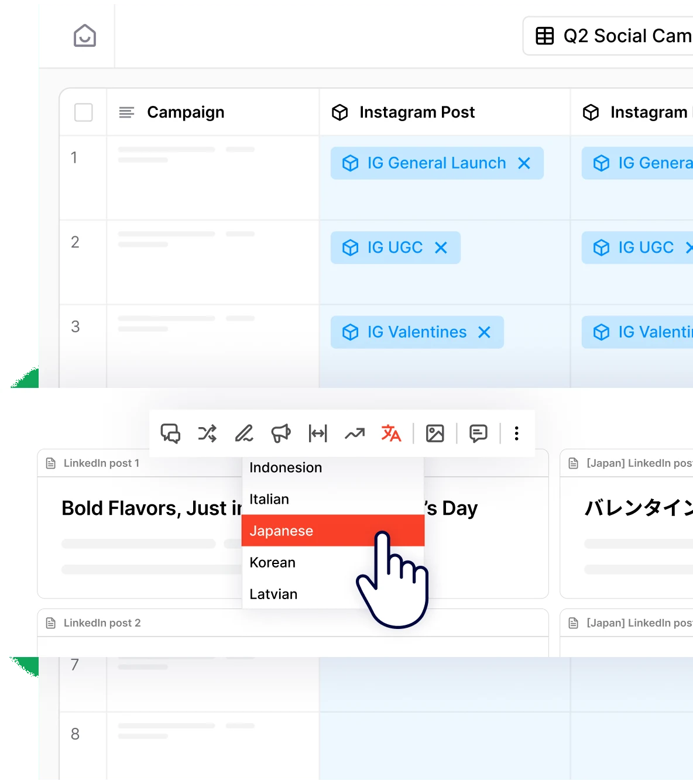Click the Japanese headline text
The image size is (693, 784).
[639, 508]
